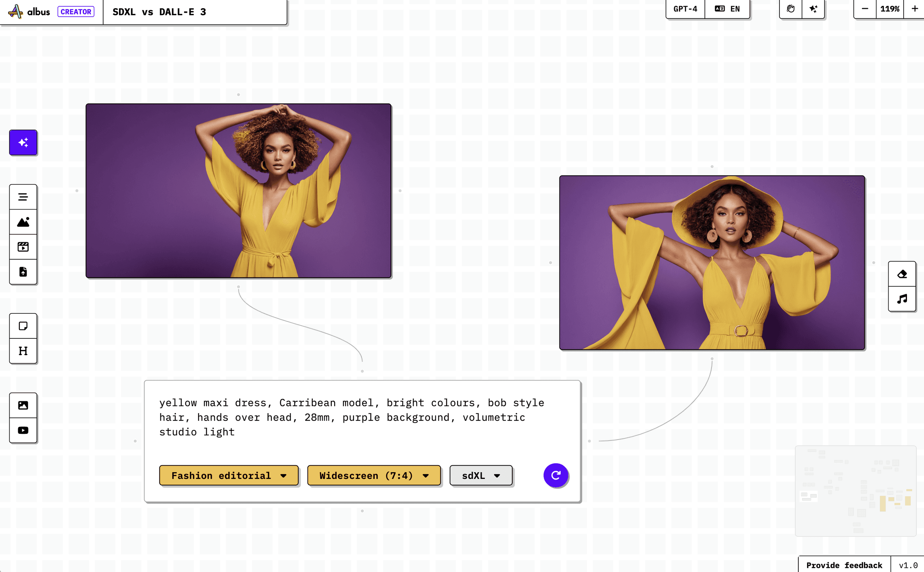Screen dimensions: 924x572
Task: Select the image mountain tool icon
Action: [23, 222]
